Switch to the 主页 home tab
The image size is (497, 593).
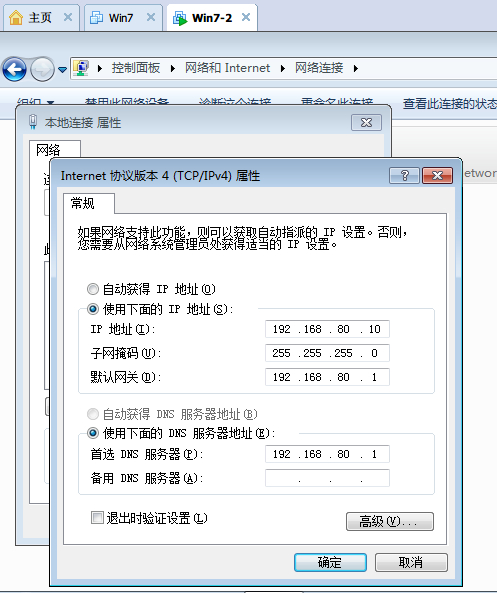tap(40, 18)
